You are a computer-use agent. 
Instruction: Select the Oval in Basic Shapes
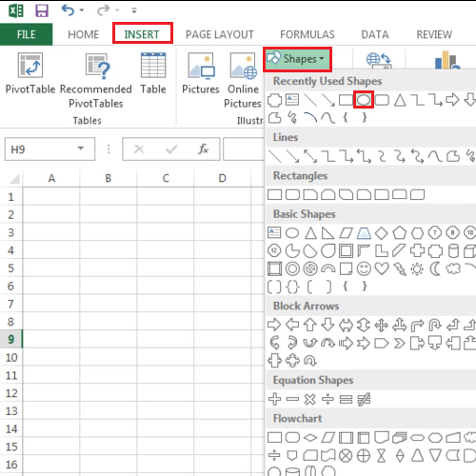tap(292, 233)
